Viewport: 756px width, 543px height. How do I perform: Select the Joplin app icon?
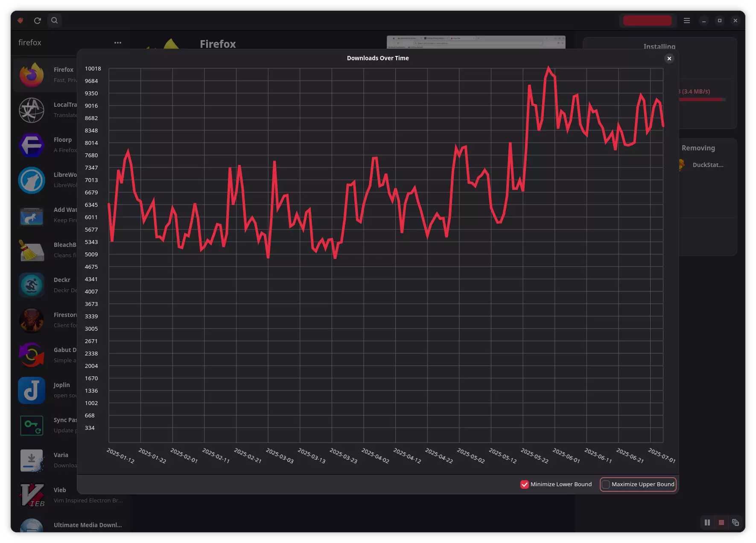coord(32,390)
